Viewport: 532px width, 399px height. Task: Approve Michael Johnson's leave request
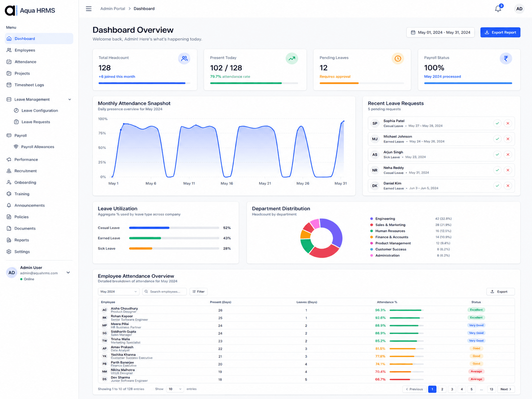[x=497, y=139]
